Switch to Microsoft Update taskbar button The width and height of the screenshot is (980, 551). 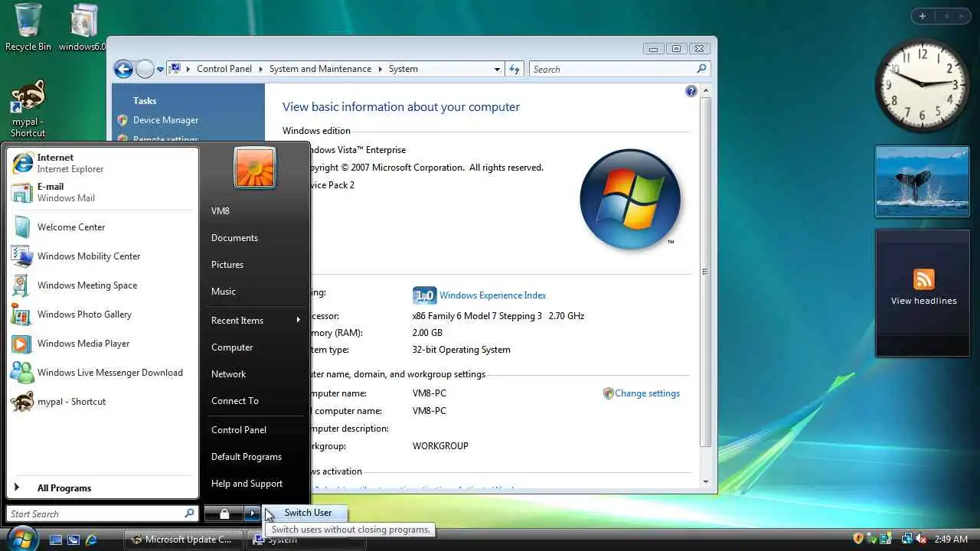tap(185, 540)
